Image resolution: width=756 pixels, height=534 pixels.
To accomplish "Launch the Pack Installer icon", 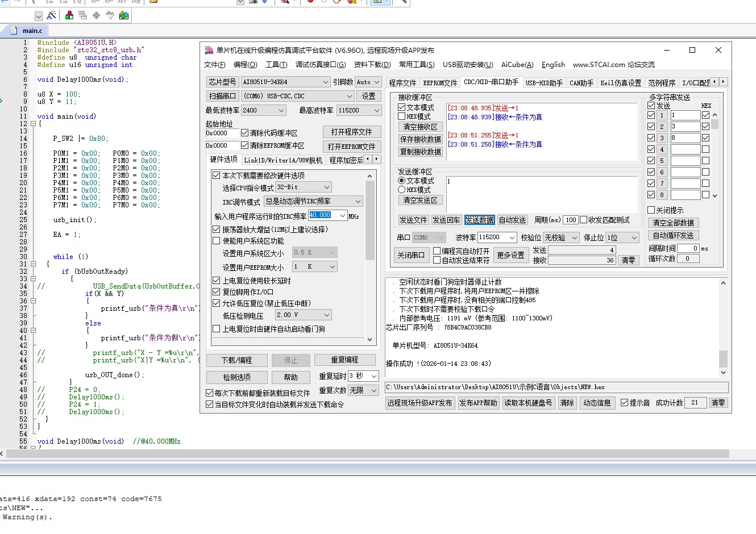I will [124, 15].
